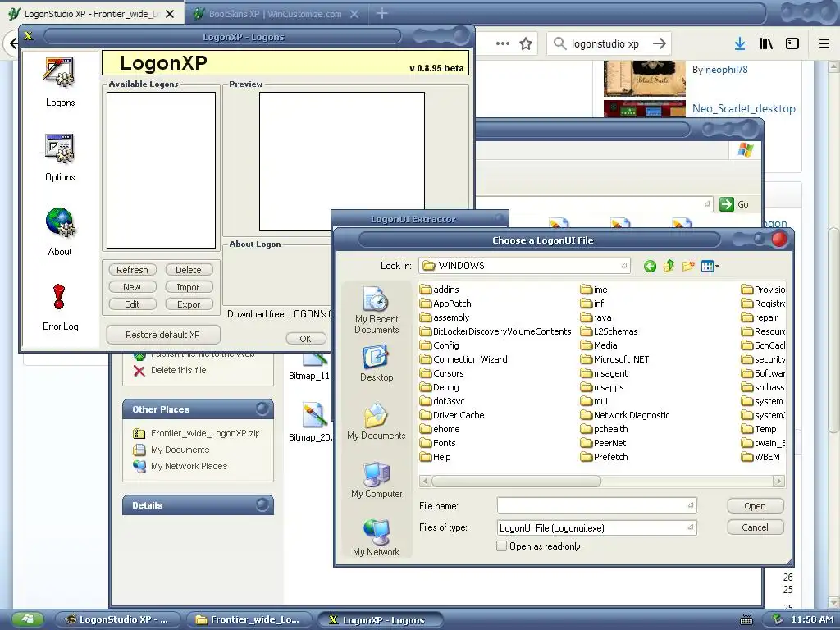Select Desktop in places bar
Viewport: 840px width, 630px height.
(376, 363)
